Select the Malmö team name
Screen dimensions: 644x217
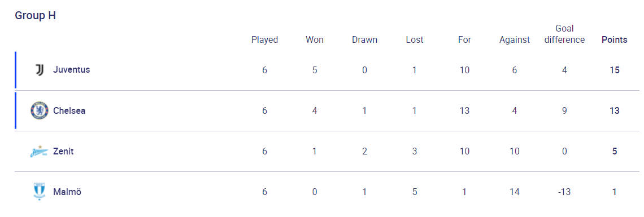coord(67,192)
